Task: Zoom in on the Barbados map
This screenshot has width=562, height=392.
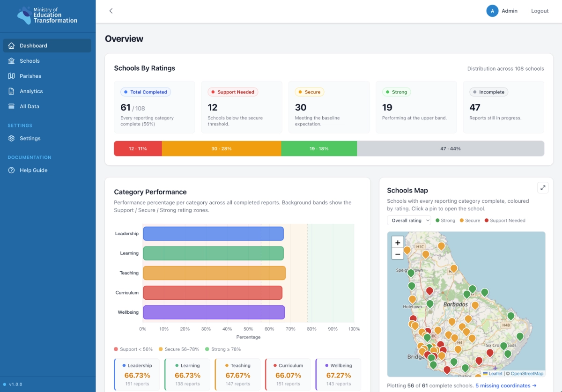Action: [x=398, y=243]
